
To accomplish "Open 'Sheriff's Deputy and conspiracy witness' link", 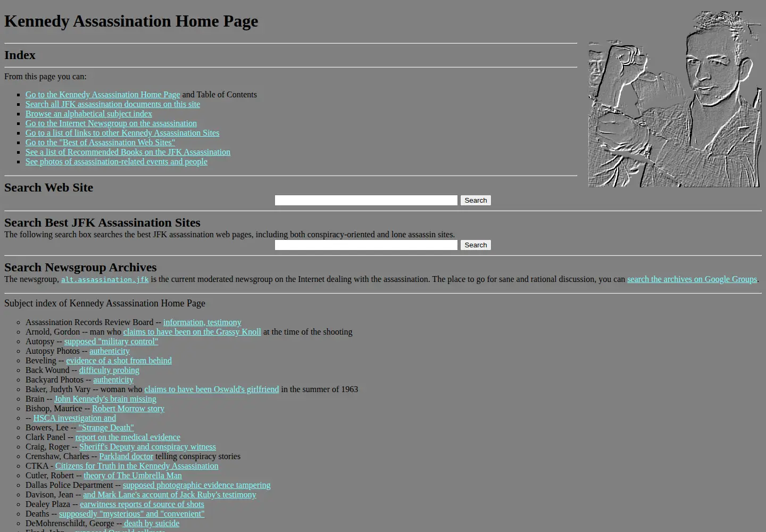I will coord(147,447).
